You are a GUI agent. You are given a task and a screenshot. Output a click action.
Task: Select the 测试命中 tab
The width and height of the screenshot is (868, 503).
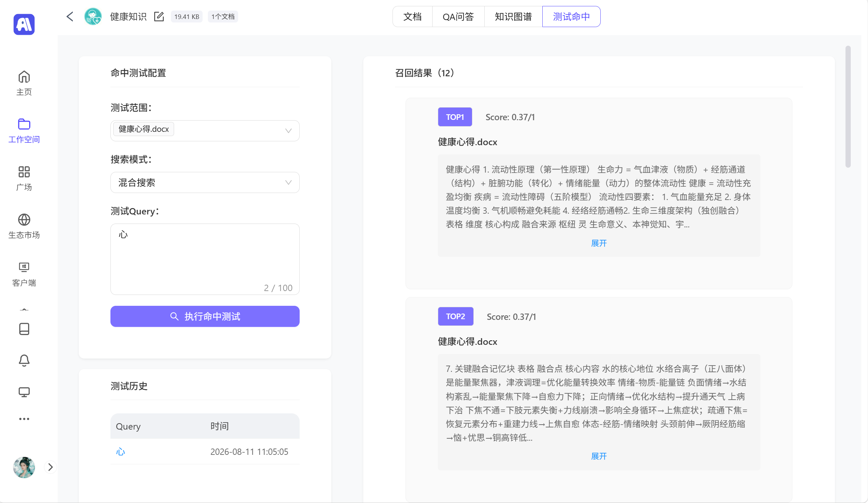(571, 17)
